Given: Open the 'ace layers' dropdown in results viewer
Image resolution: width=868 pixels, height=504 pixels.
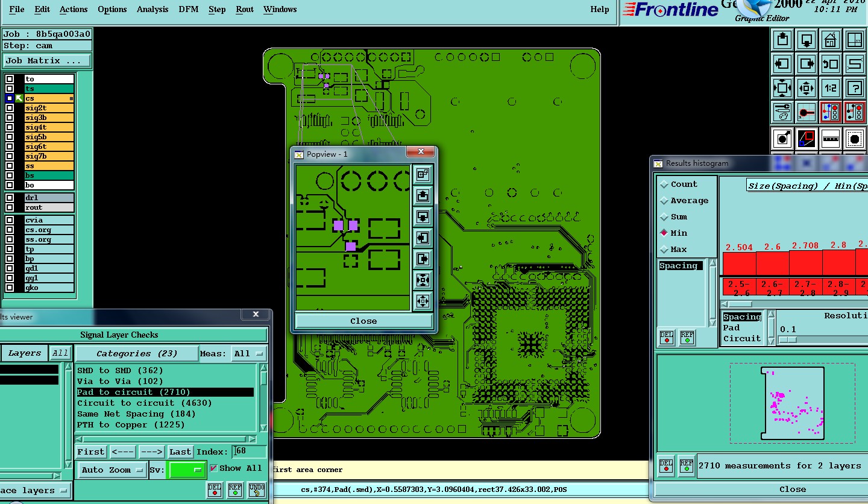Looking at the screenshot, I should (35, 491).
